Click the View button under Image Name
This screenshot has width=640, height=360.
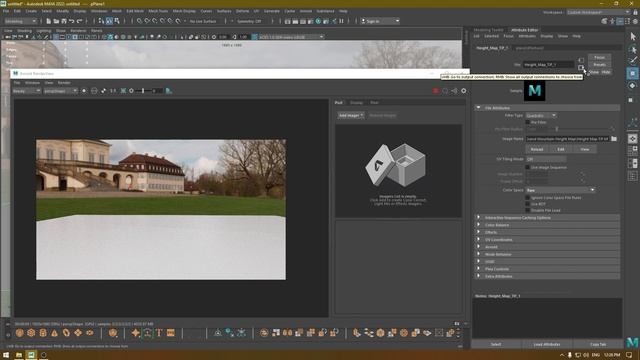pos(585,149)
